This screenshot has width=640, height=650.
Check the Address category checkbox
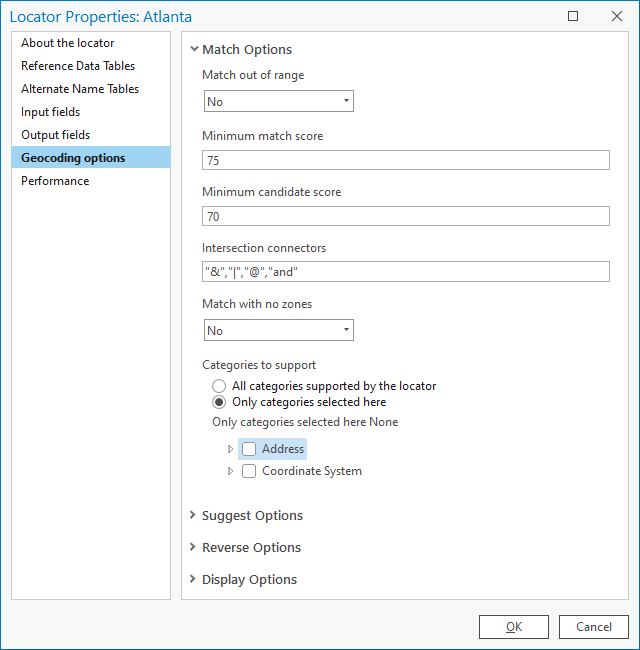tap(249, 450)
